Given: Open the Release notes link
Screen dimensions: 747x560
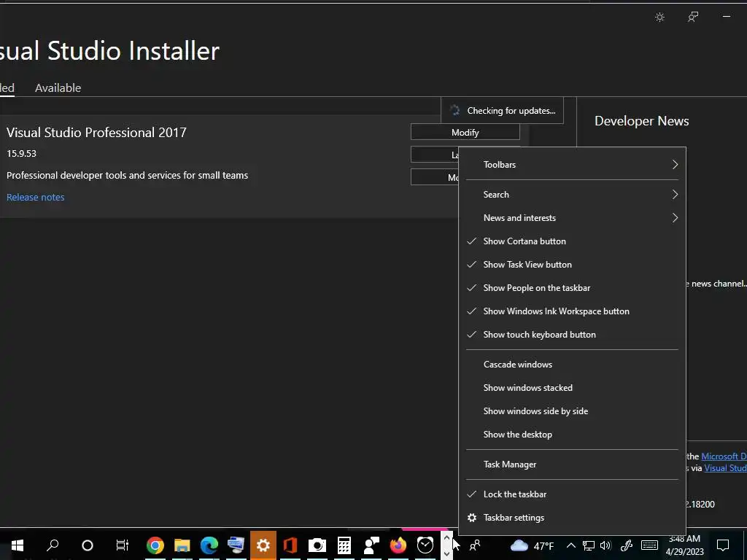Looking at the screenshot, I should point(35,197).
